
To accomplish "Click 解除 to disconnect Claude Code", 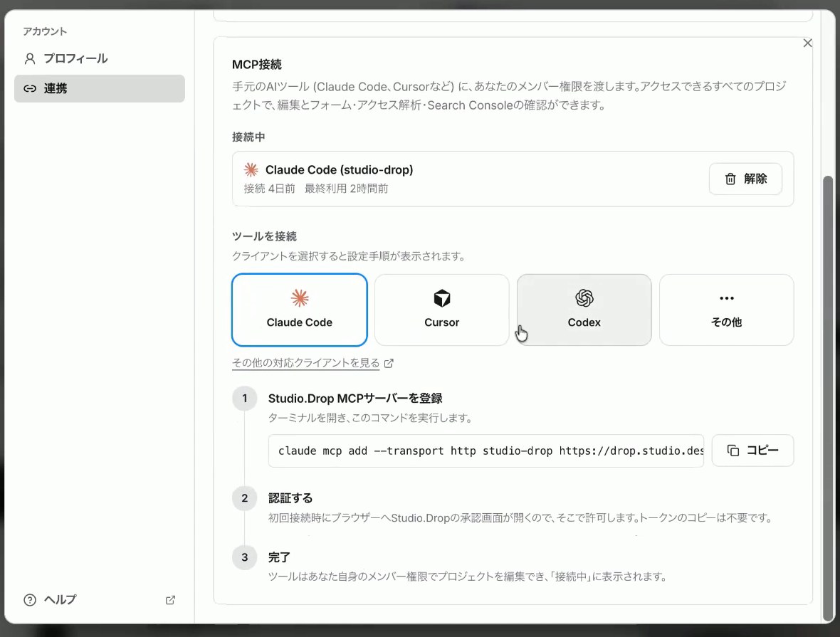I will pos(745,179).
